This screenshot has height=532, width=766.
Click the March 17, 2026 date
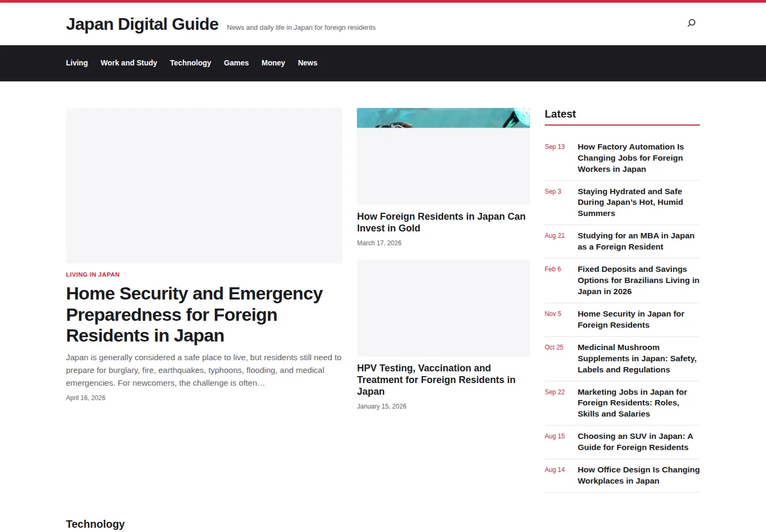coord(379,243)
